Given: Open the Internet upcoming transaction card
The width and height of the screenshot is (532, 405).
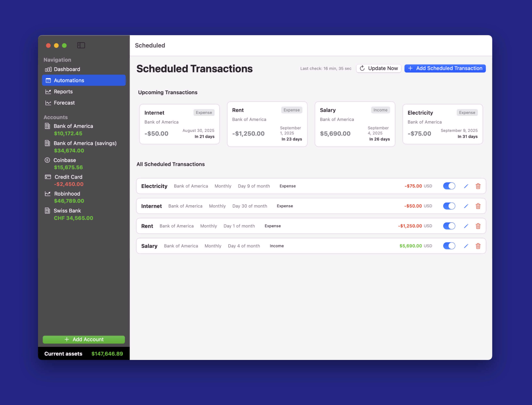Looking at the screenshot, I should coord(179,124).
